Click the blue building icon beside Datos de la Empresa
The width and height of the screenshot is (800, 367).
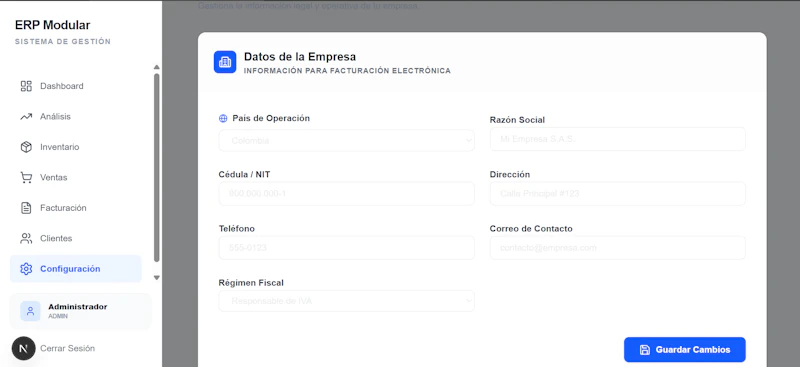[x=225, y=62]
